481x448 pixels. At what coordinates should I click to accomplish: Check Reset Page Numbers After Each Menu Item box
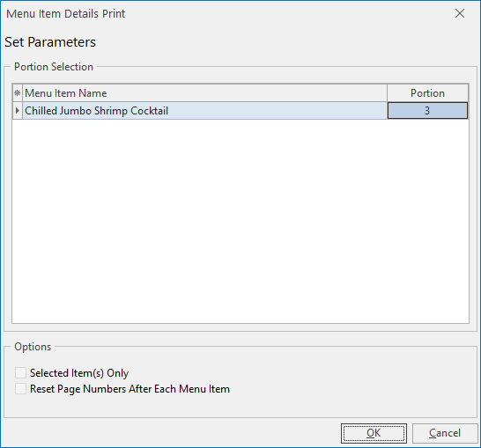tap(20, 388)
